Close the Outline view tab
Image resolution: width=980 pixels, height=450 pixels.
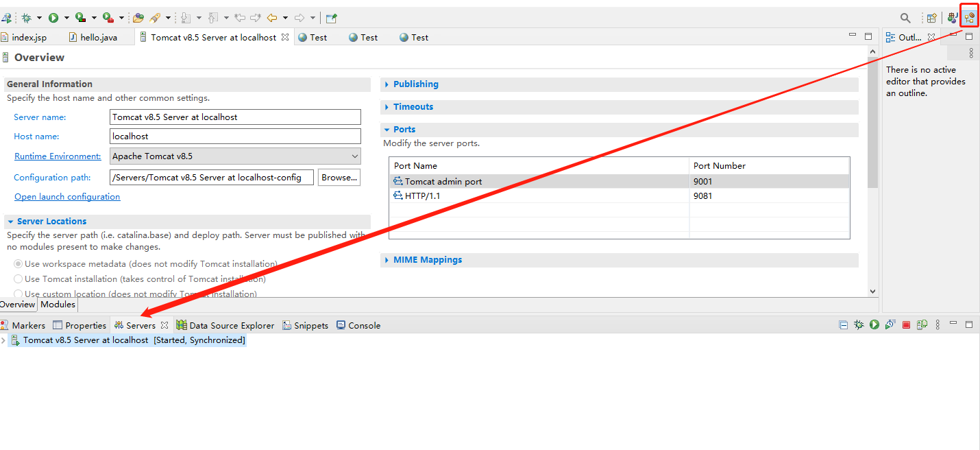[x=931, y=37]
